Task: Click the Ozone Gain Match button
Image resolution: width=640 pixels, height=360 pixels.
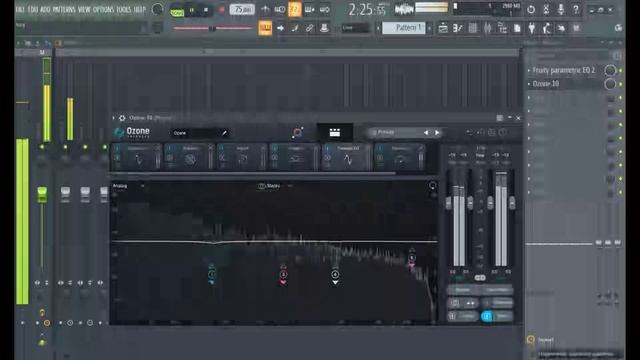Action: tap(497, 290)
